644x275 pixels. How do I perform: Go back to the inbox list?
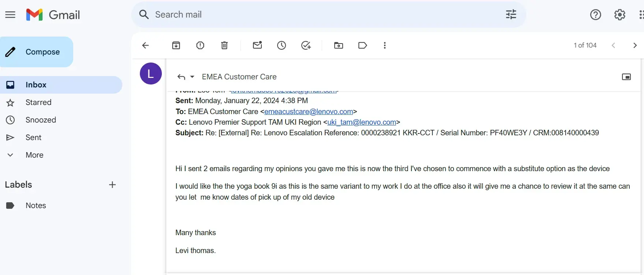click(x=145, y=45)
